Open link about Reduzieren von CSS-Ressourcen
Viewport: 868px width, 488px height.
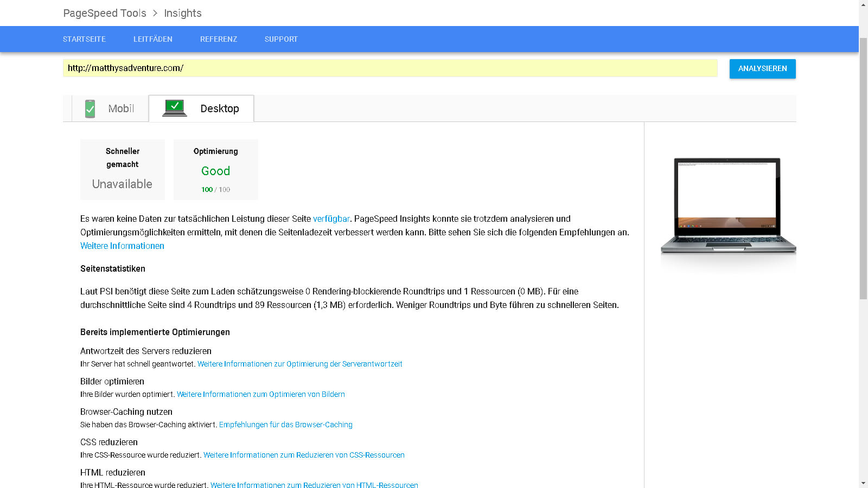point(304,455)
